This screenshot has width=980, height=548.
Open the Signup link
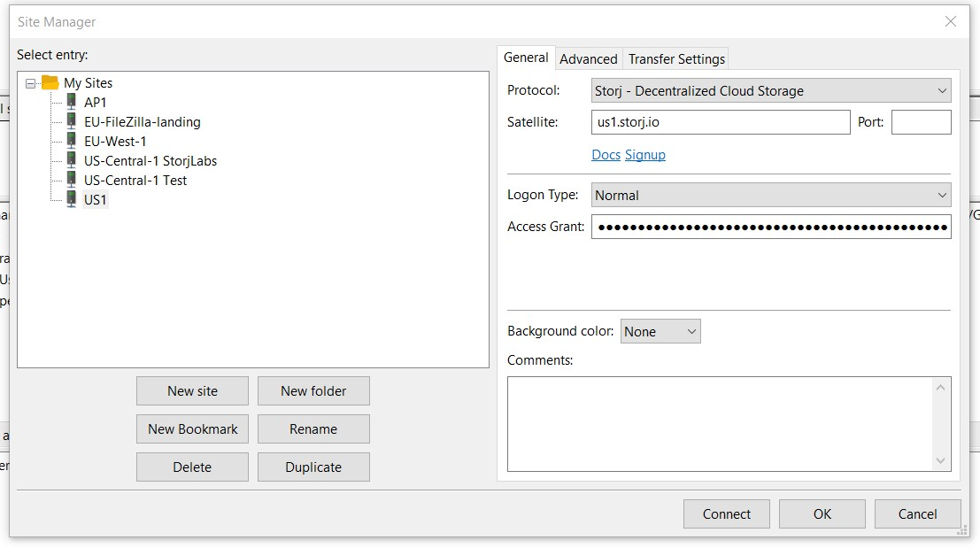click(645, 154)
